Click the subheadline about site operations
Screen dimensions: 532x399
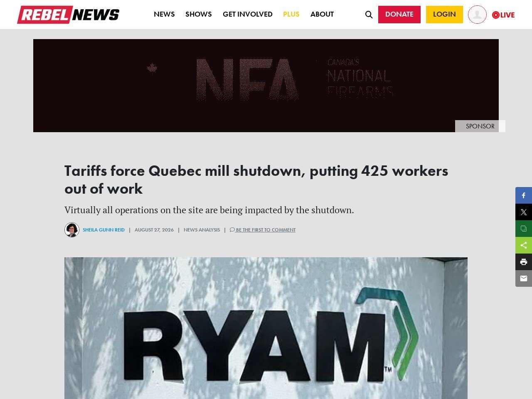pyautogui.click(x=209, y=210)
